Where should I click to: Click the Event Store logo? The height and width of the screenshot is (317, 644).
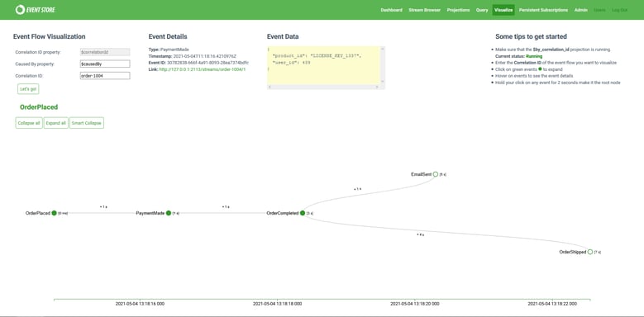click(x=36, y=9)
